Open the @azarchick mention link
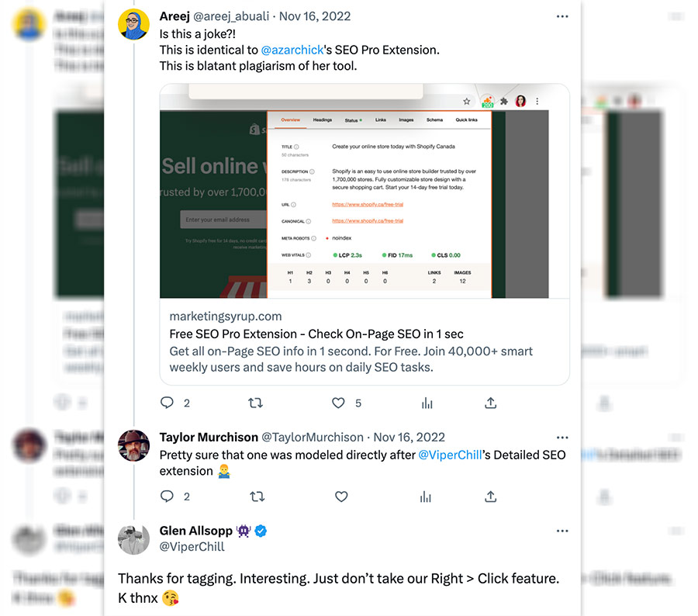Viewport: 698px width, 616px height. pos(292,50)
